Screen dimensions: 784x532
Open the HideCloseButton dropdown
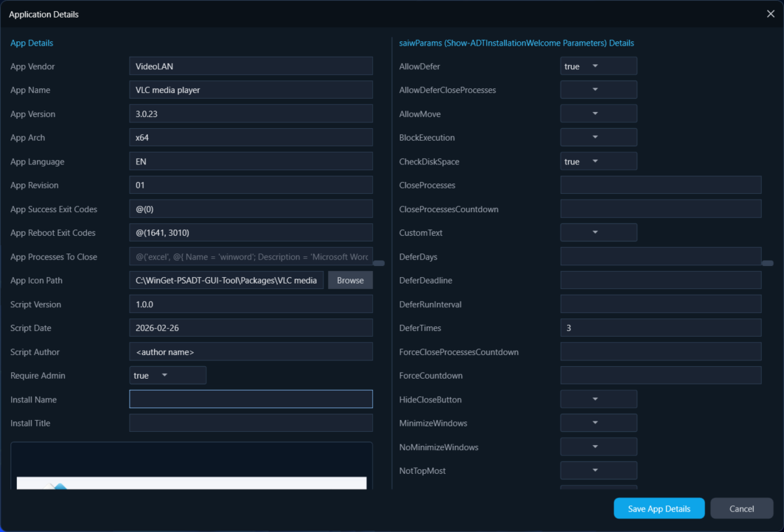click(598, 399)
